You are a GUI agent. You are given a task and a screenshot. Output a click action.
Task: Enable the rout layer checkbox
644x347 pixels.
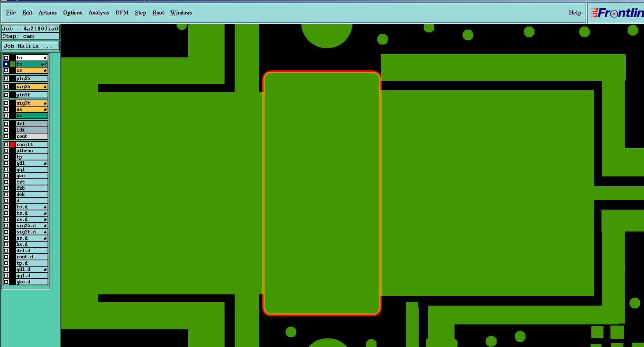[6, 136]
